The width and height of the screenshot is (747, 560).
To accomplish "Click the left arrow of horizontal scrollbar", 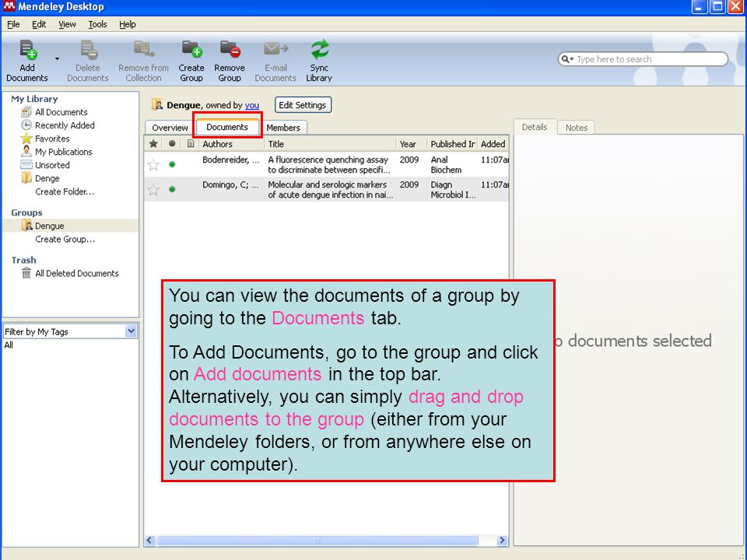I will coord(150,540).
